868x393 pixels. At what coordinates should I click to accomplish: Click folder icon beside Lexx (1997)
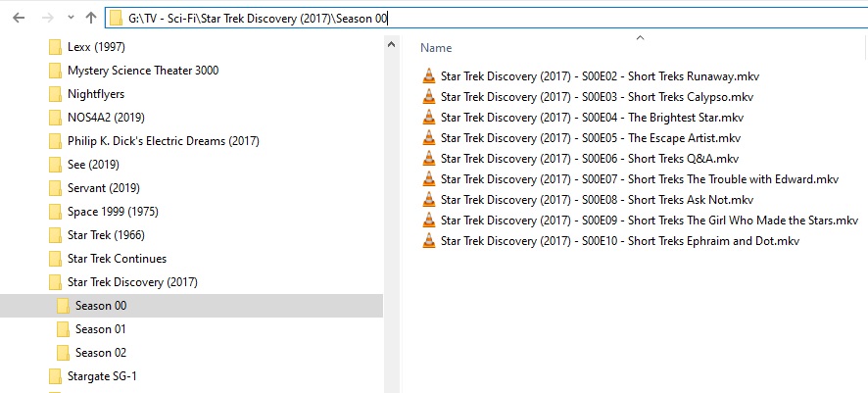pos(55,47)
